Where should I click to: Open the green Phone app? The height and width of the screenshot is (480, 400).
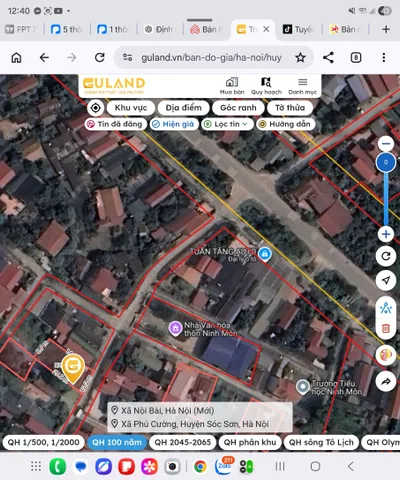pyautogui.click(x=58, y=466)
